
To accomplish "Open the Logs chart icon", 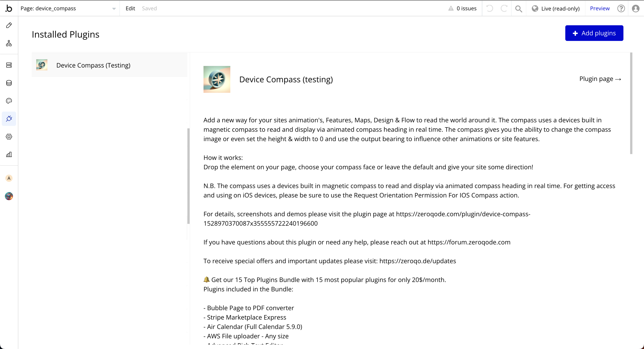I will (x=9, y=154).
